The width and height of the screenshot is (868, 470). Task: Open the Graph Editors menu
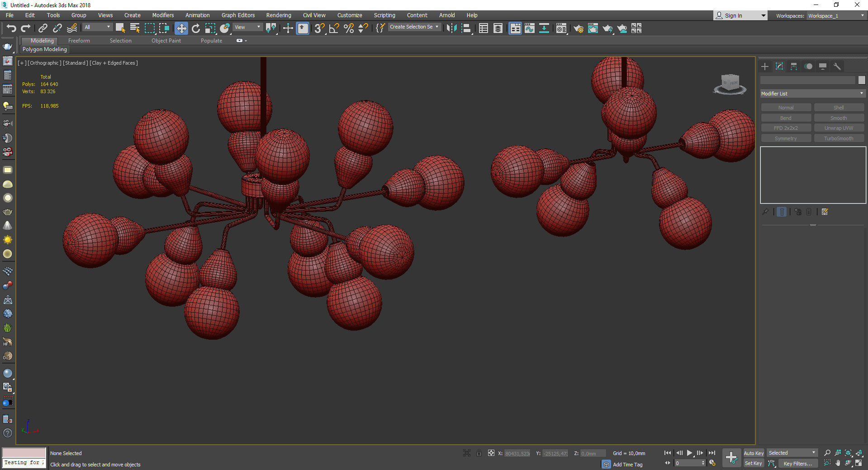pos(238,15)
